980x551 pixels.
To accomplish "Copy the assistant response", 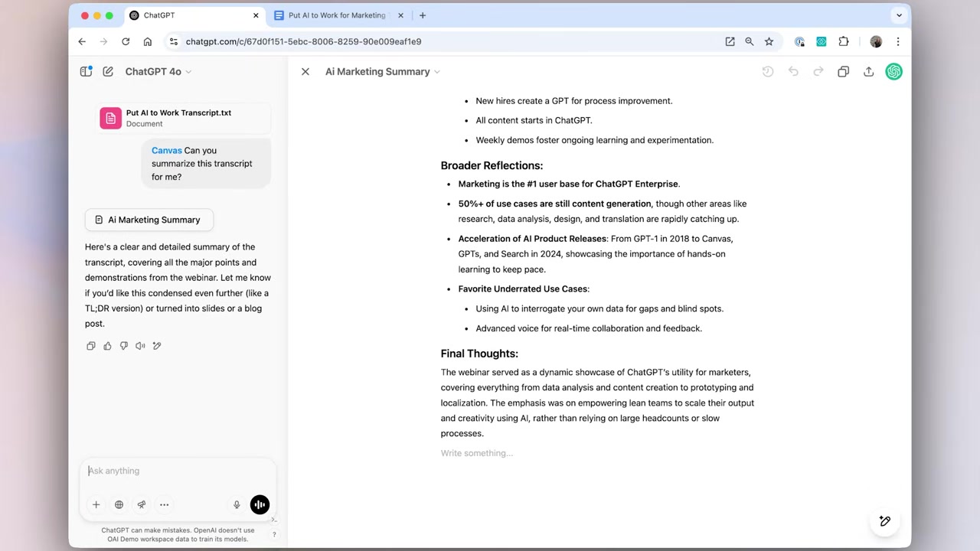I will [x=91, y=346].
